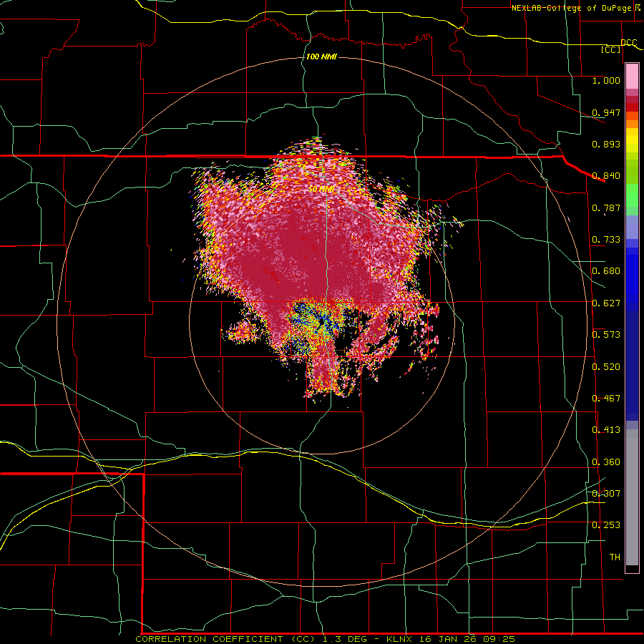This screenshot has width=644, height=644.
Task: Click the 0.413 legend value
Action: click(606, 430)
